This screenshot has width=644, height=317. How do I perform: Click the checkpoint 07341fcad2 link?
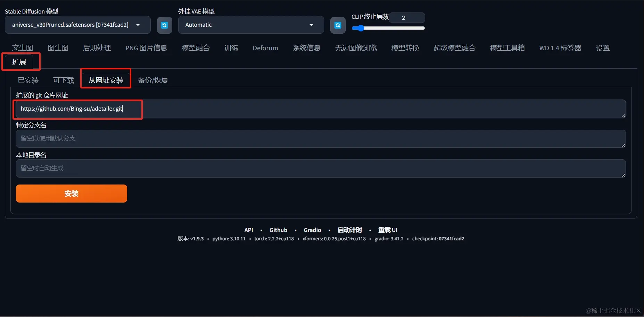pyautogui.click(x=451, y=239)
